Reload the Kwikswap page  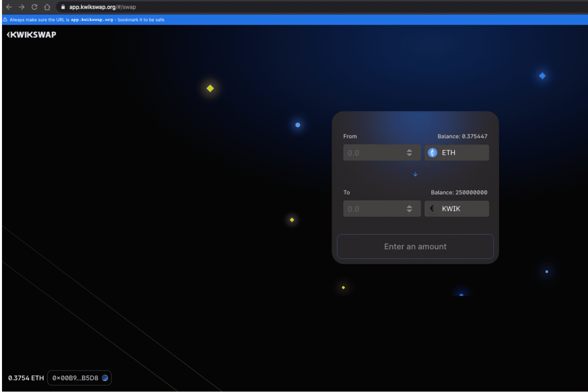(34, 7)
